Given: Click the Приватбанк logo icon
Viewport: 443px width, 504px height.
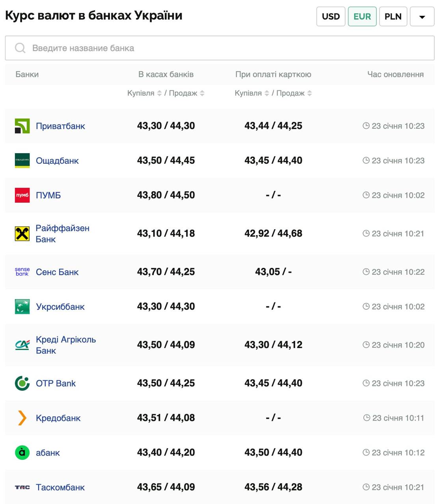Looking at the screenshot, I should [x=22, y=126].
